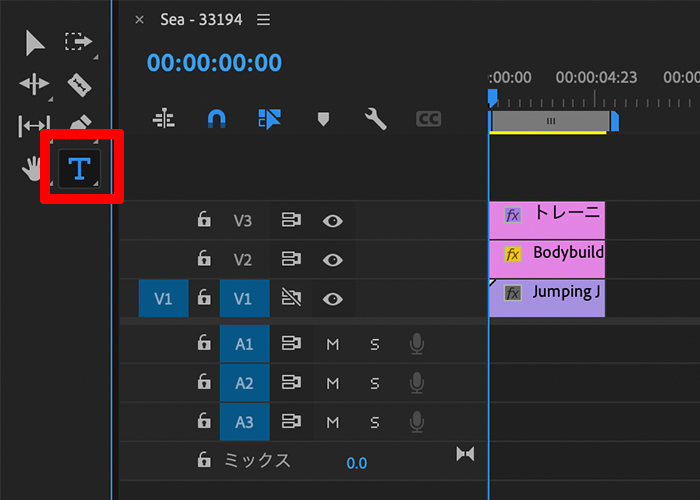Click fx badge on トレーニ clip
Viewport: 700px width, 500px height.
point(512,215)
